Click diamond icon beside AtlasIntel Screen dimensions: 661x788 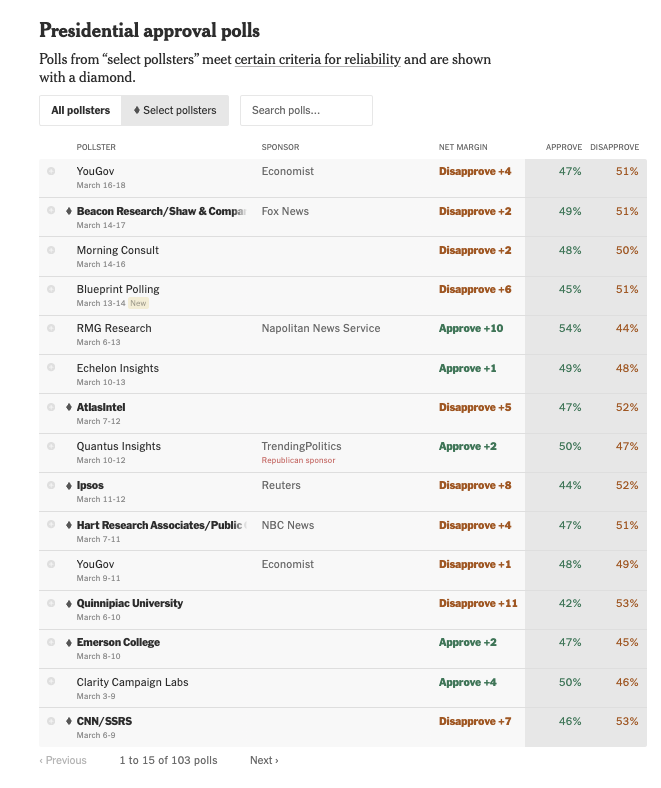pyautogui.click(x=69, y=407)
